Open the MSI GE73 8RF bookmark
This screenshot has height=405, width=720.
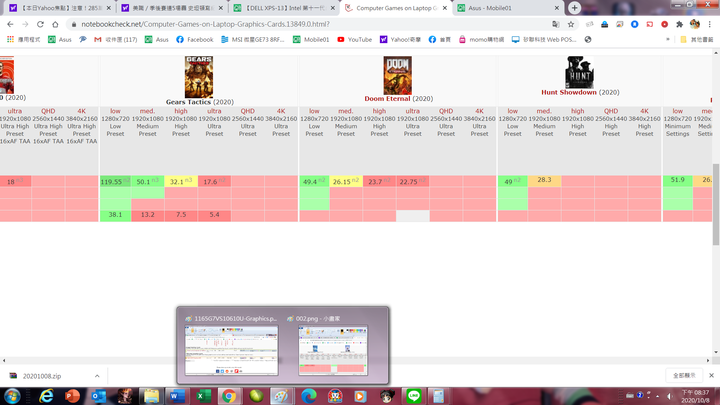point(253,39)
